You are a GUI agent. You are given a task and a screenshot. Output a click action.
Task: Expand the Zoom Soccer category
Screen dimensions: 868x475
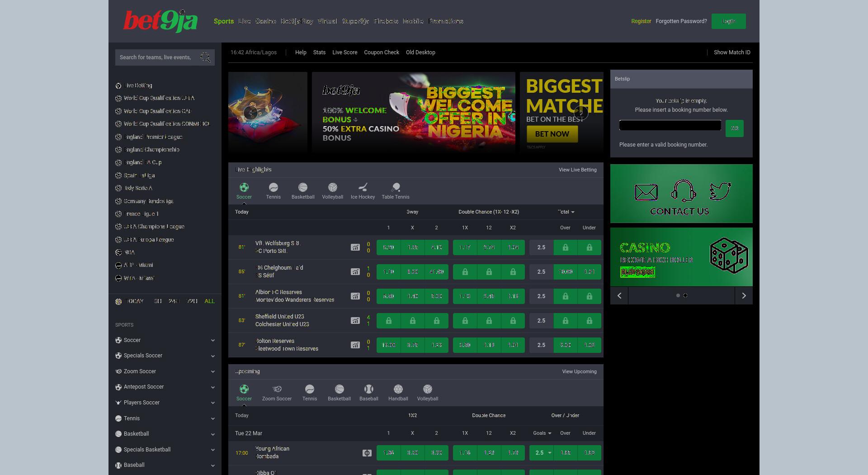coord(165,371)
